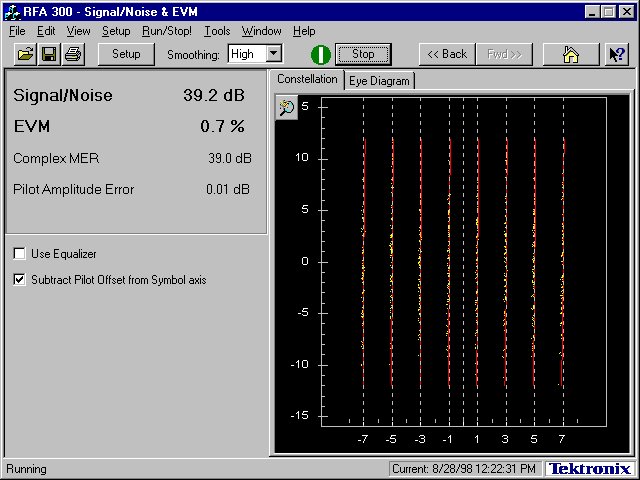640x480 pixels.
Task: Uncheck Subtract Pilot Offset from Symbol axis
Action: tap(19, 280)
